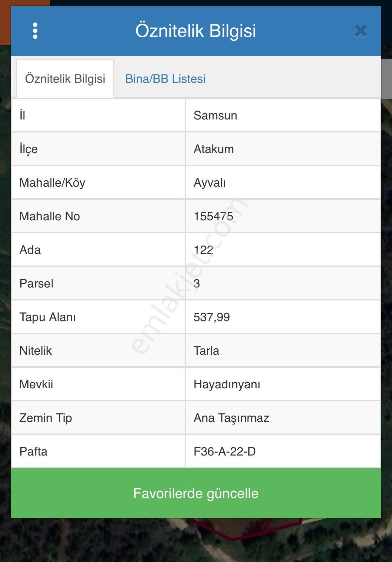Click the Pafta value F36-A-22-D

[225, 452]
